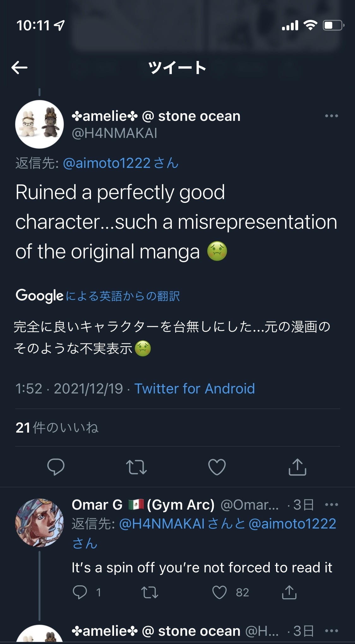The height and width of the screenshot is (644, 355).
Task: Tap the battery indicator in status bar
Action: click(333, 25)
